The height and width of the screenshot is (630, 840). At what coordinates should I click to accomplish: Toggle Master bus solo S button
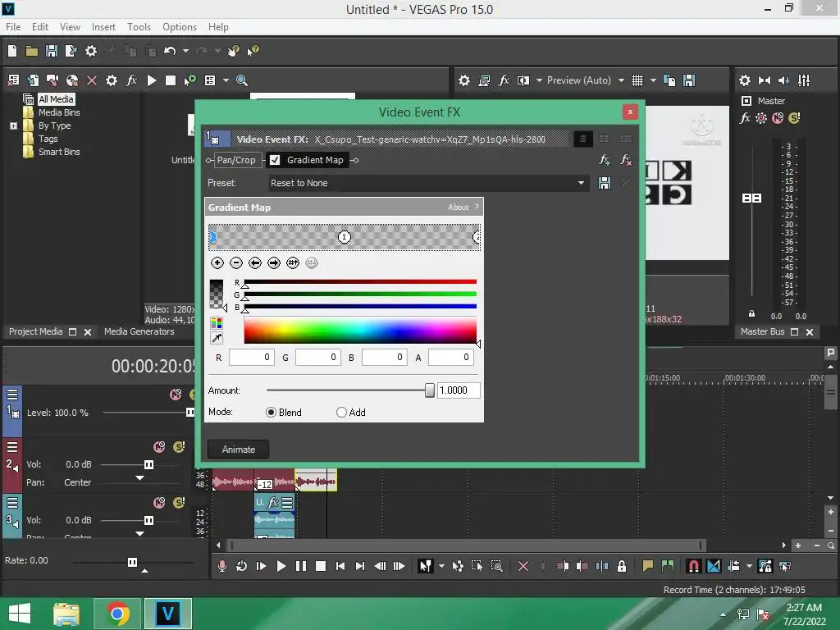(794, 118)
